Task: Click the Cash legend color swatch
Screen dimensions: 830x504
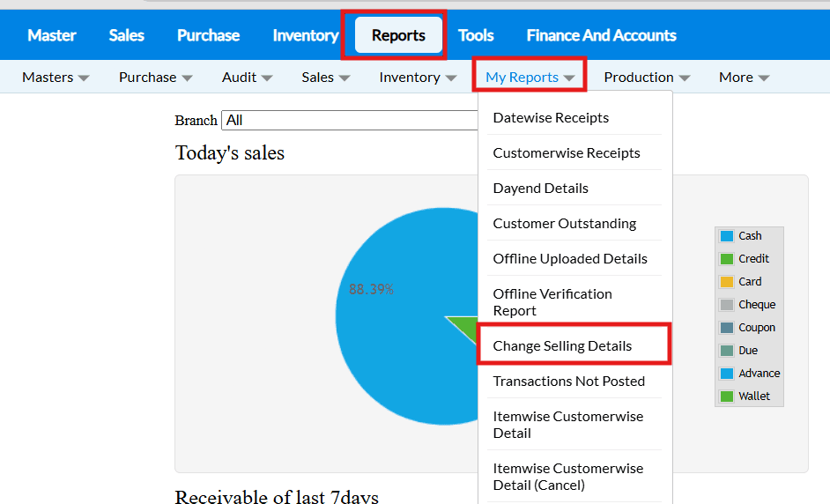Action: 727,236
